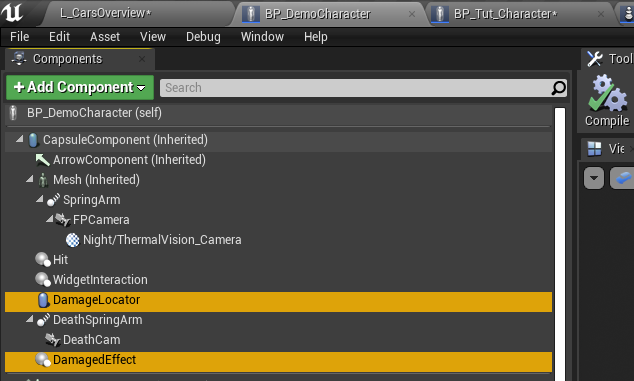
Task: Click the Hit component icon
Action: (42, 260)
